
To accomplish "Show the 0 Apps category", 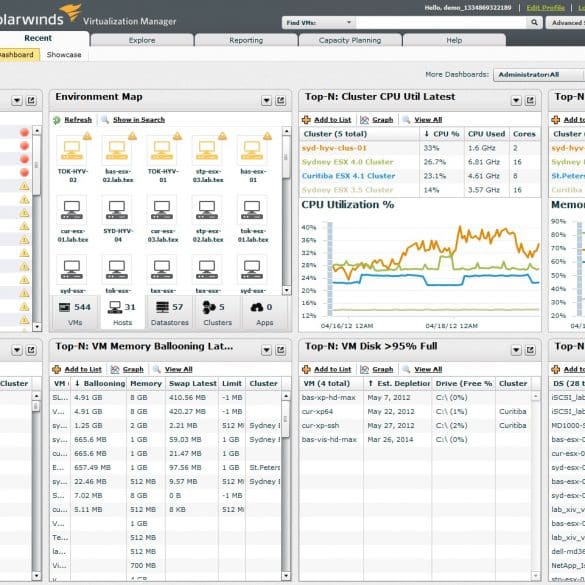I will [265, 313].
